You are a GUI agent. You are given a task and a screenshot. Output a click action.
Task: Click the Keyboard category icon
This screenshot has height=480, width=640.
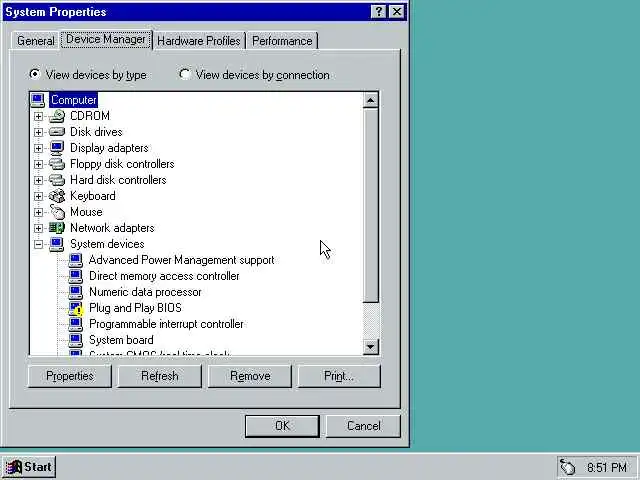(x=57, y=196)
